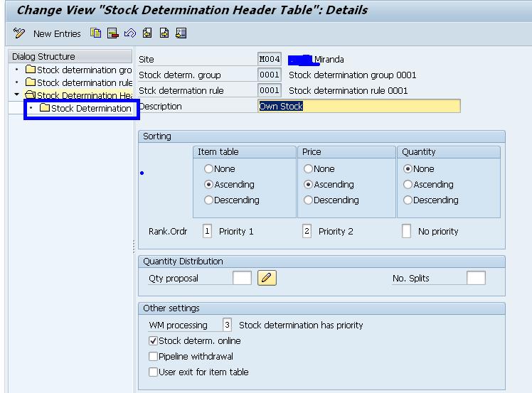Click the Rank order field for Priority 2
Viewport: 532px width, 393px height.
pyautogui.click(x=307, y=231)
